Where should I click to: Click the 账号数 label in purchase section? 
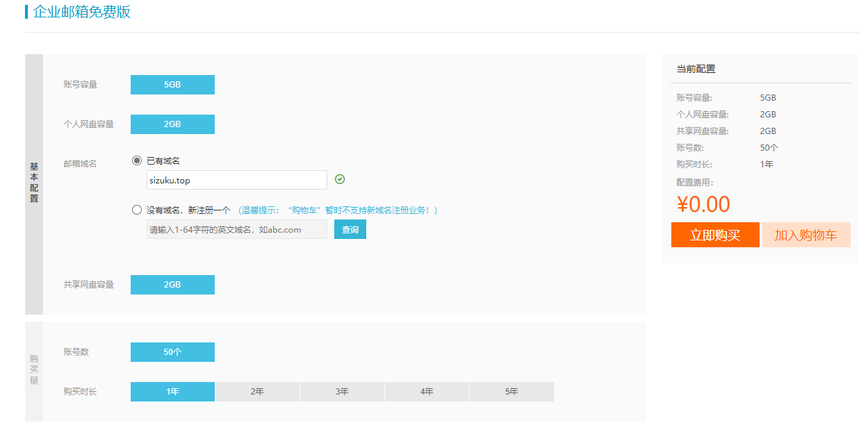pyautogui.click(x=76, y=352)
